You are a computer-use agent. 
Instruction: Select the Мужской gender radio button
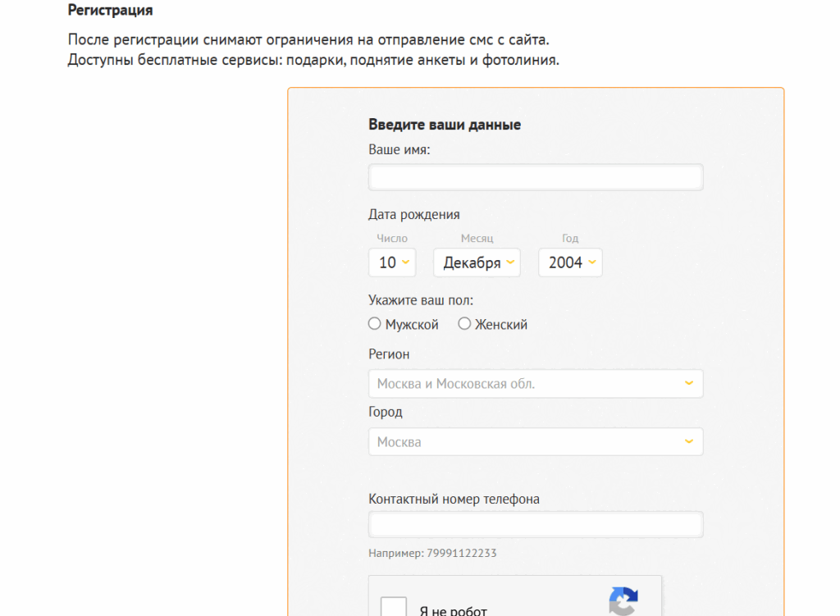click(375, 324)
